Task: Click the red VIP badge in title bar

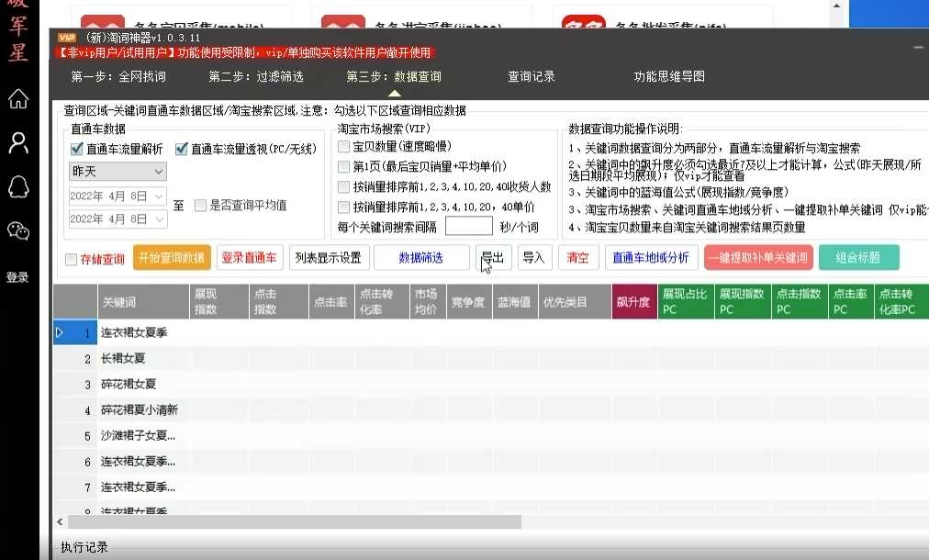Action: 66,38
